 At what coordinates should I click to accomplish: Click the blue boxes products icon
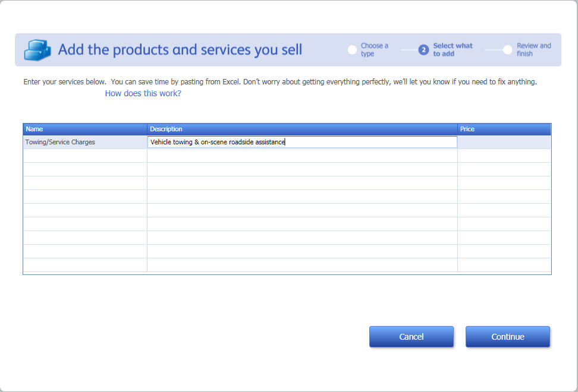[x=37, y=50]
